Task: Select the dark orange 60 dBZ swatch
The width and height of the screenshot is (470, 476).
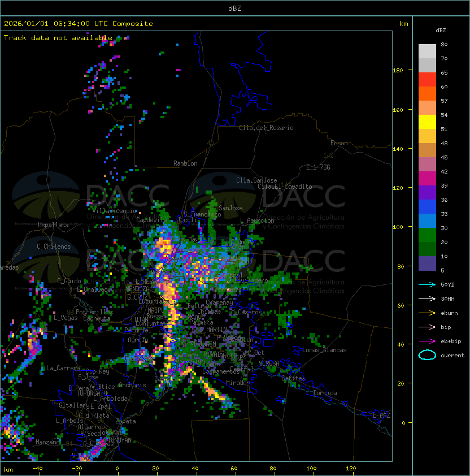Action: (427, 94)
